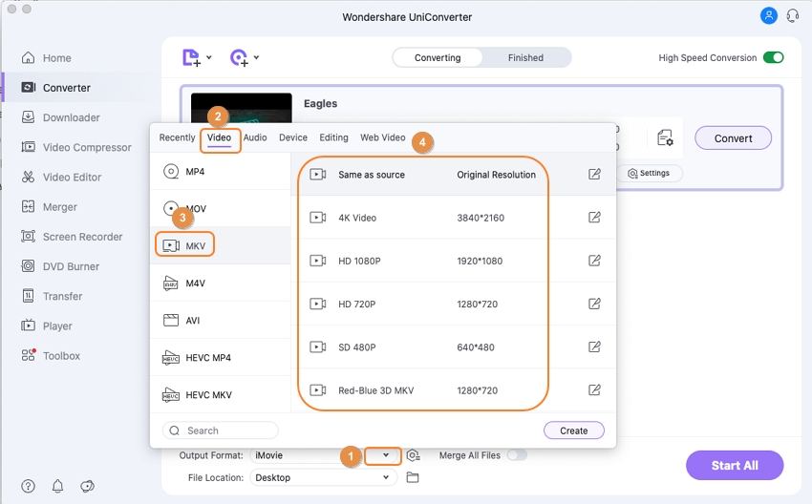Expand the load DVD dropdown arrow
Image resolution: width=812 pixels, height=504 pixels.
click(x=256, y=57)
